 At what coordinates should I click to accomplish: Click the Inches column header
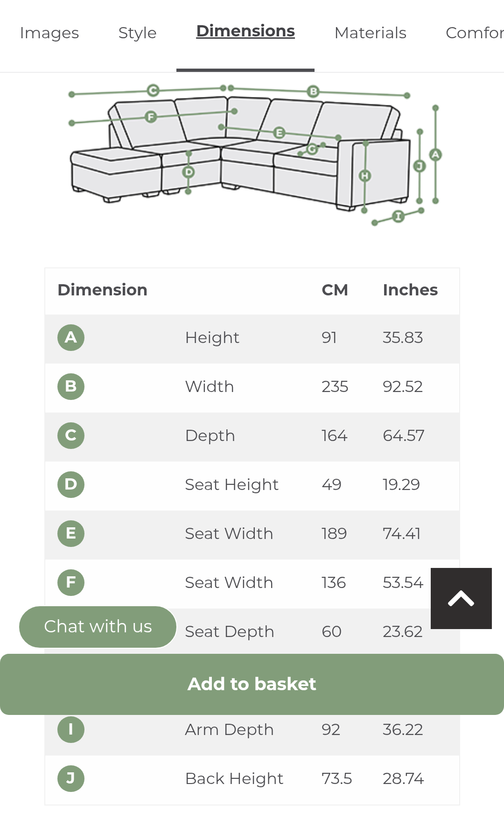pyautogui.click(x=410, y=290)
